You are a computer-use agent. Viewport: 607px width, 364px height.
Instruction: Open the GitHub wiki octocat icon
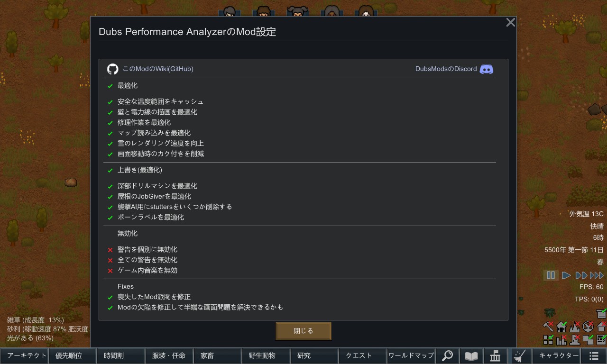(112, 69)
